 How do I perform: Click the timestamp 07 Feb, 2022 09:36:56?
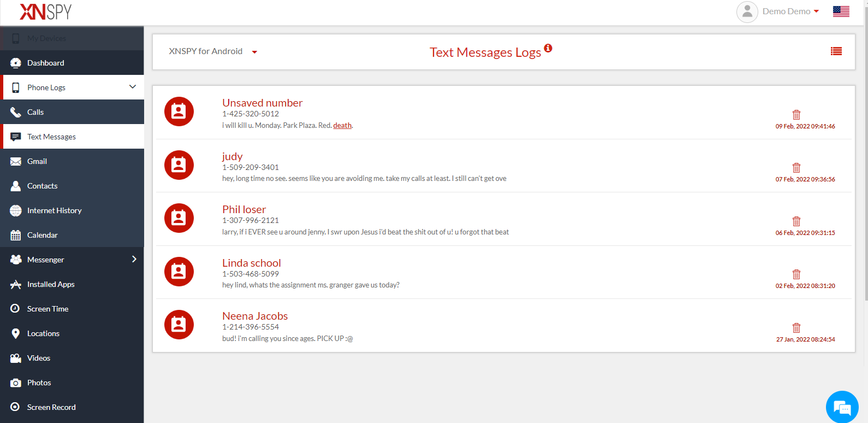(x=805, y=179)
